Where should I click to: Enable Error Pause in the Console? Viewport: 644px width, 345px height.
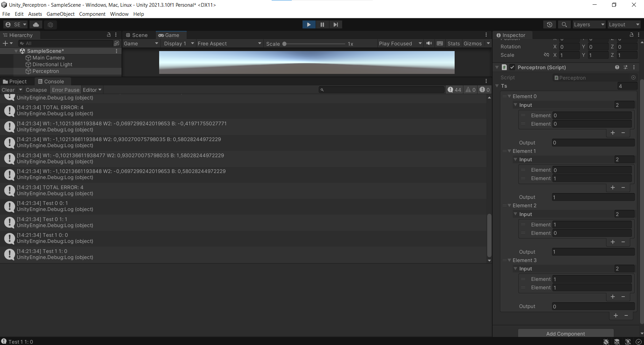[x=65, y=90]
